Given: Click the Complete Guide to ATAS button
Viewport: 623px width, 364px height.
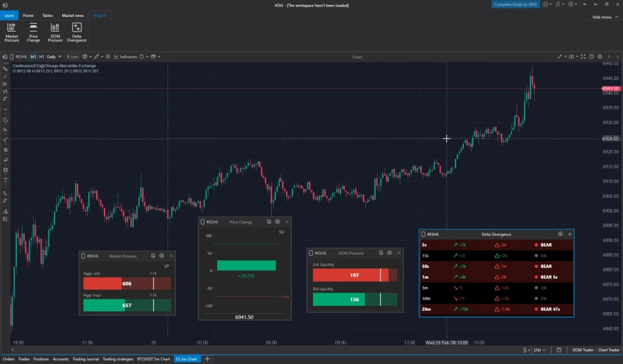Looking at the screenshot, I should [515, 4].
